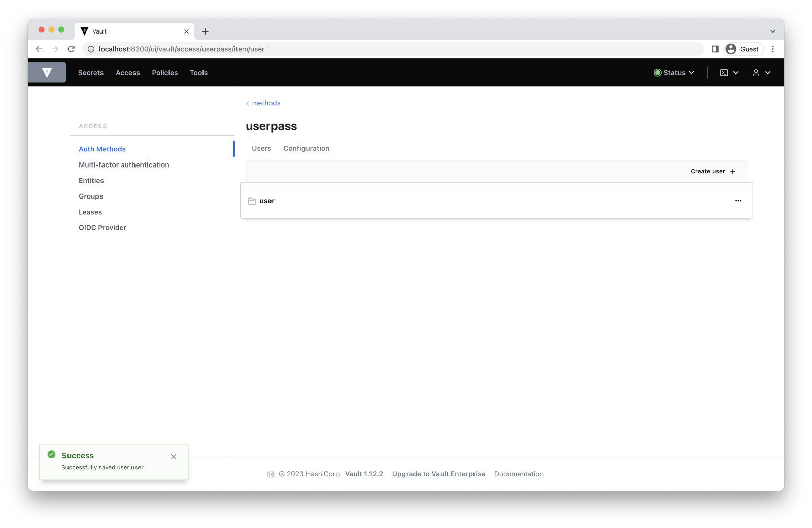The height and width of the screenshot is (528, 812).
Task: Select OIDC Provider in sidebar
Action: (103, 227)
